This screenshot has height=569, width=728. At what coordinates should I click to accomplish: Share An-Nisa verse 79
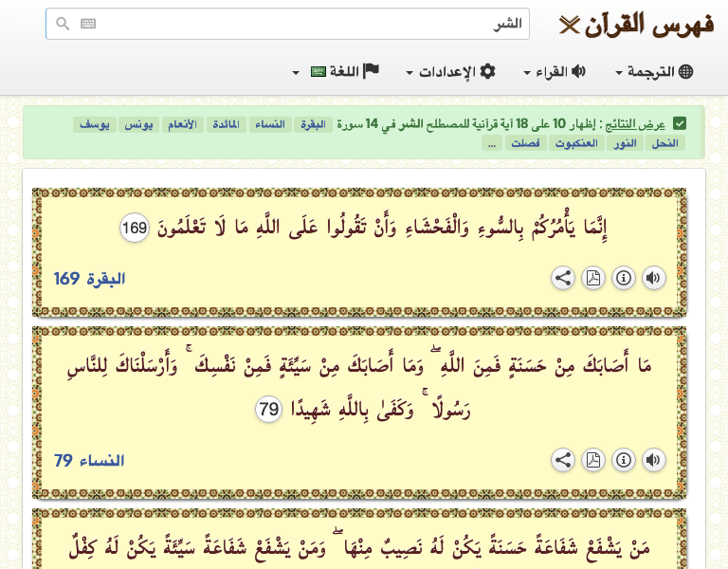[562, 460]
